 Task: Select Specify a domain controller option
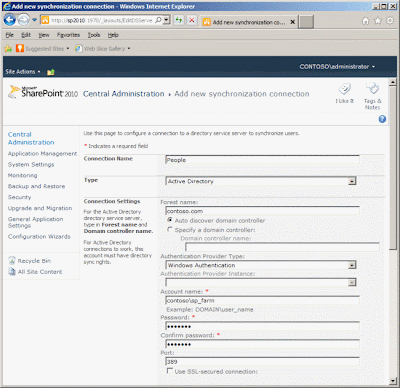click(170, 230)
